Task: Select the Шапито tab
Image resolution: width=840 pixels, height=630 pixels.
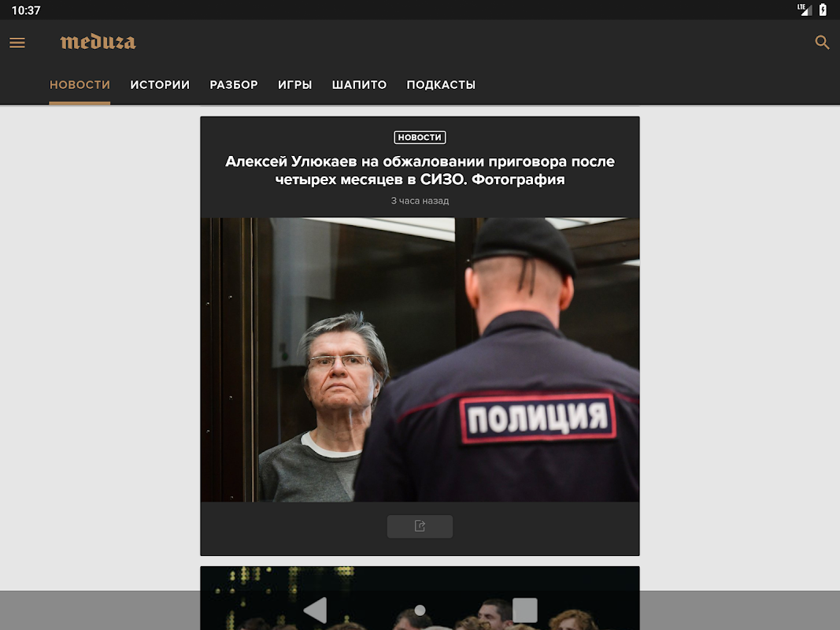Action: [359, 84]
